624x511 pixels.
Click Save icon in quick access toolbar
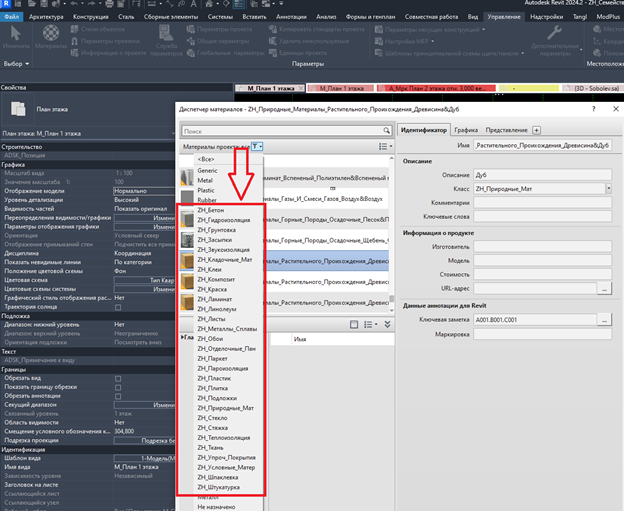coord(43,4)
